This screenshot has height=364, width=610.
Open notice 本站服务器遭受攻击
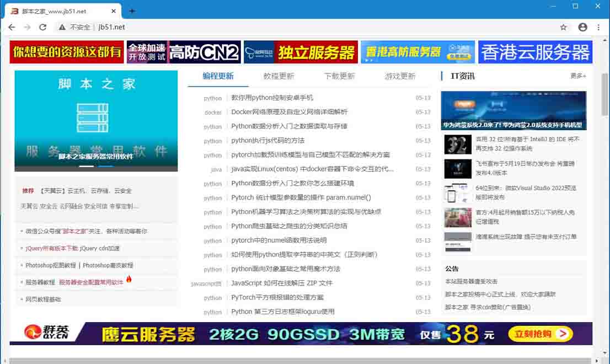[471, 281]
